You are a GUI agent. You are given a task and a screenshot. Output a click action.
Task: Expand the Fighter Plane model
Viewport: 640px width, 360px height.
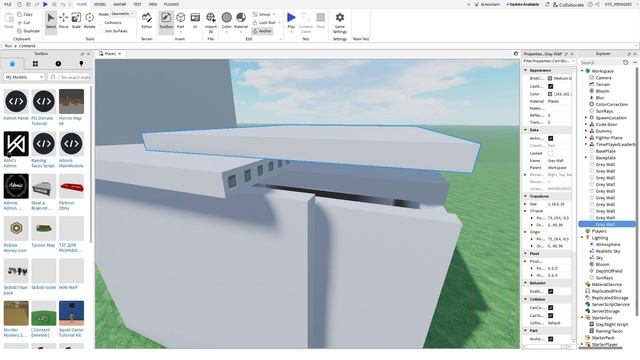point(586,138)
